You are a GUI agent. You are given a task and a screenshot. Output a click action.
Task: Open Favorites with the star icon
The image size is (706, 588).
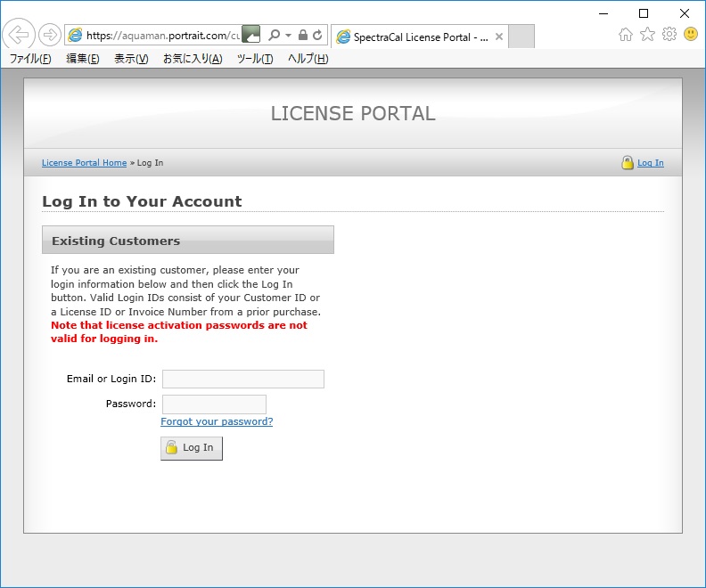647,35
